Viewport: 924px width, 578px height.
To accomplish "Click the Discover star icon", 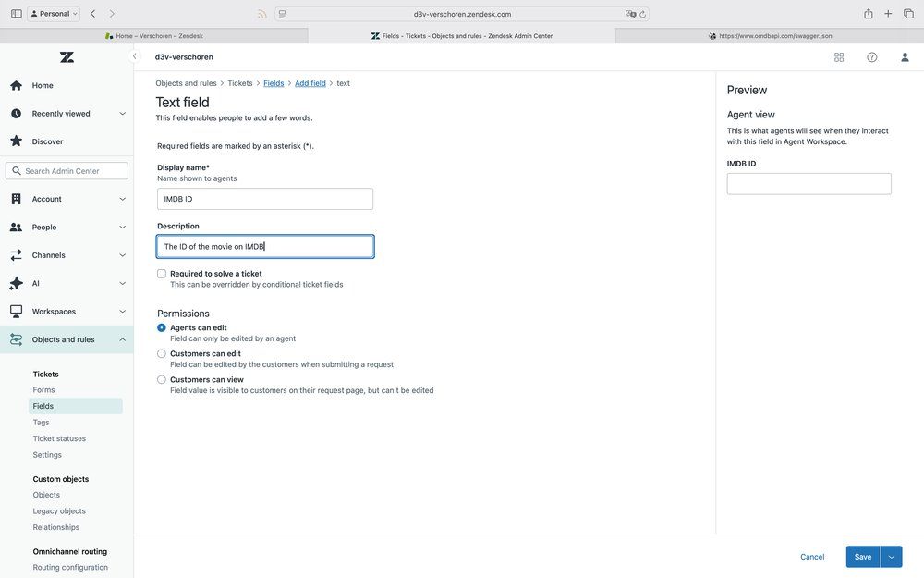I will coord(17,141).
